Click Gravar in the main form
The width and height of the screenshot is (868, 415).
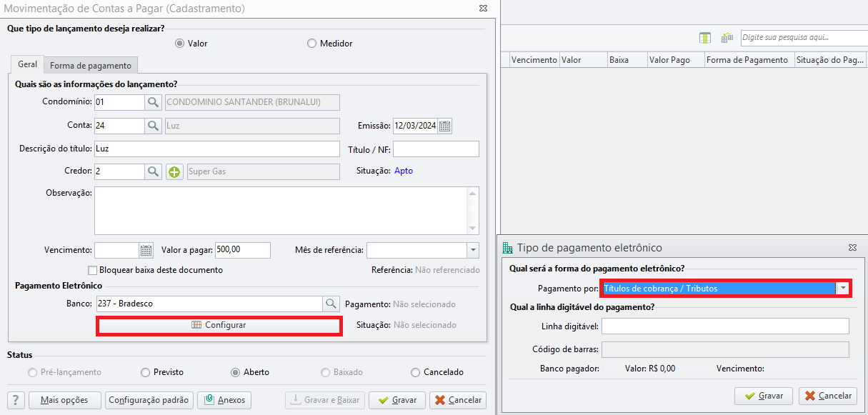click(398, 400)
